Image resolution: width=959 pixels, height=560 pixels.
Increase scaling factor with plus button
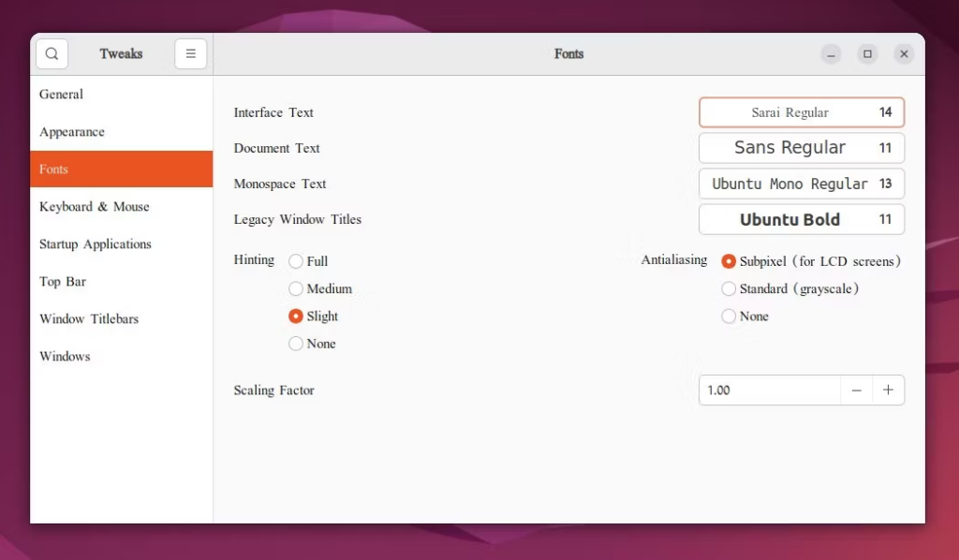(x=888, y=391)
